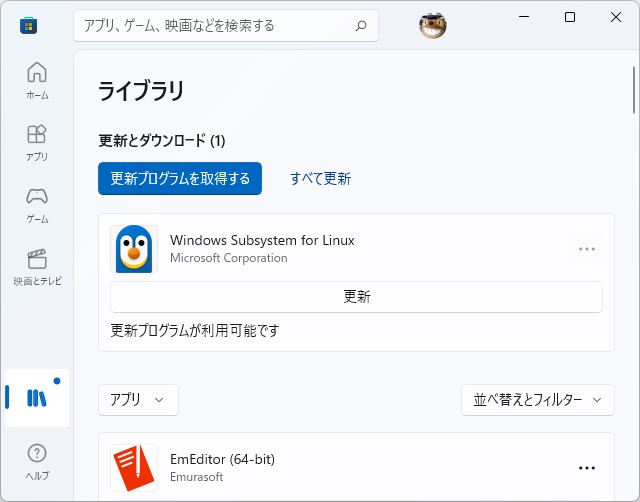
Task: Click the ライブラリ page heading
Action: [141, 90]
